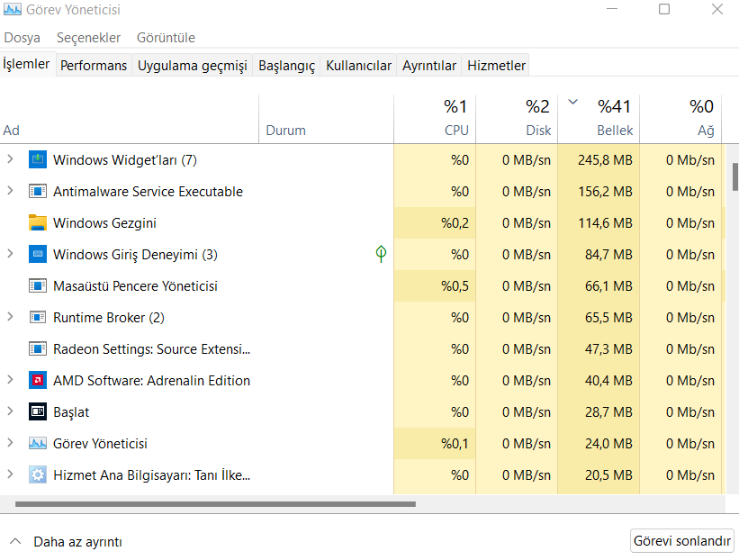The width and height of the screenshot is (739, 560).
Task: Select the Masaüstü Pencere Yöneticisi row
Action: [x=135, y=286]
